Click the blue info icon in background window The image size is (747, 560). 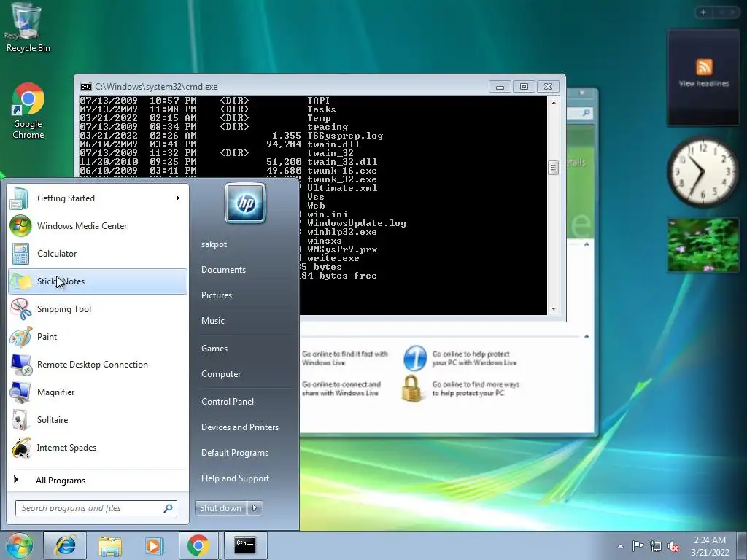tap(415, 358)
